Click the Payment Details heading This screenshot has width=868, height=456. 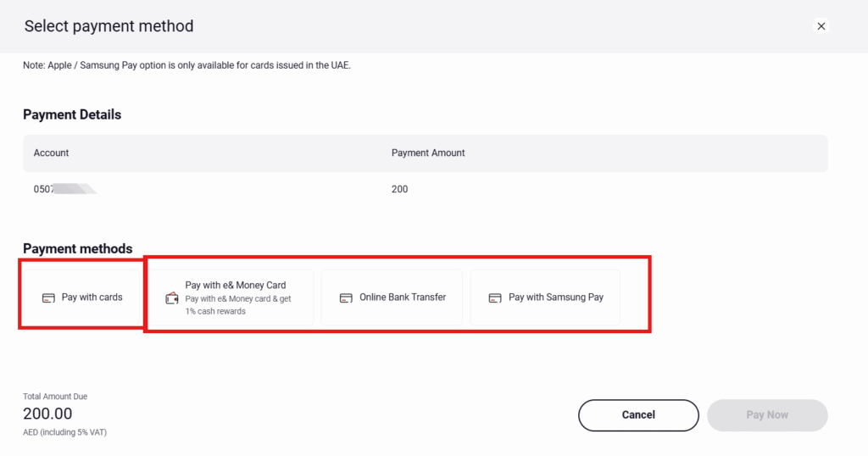(x=72, y=114)
